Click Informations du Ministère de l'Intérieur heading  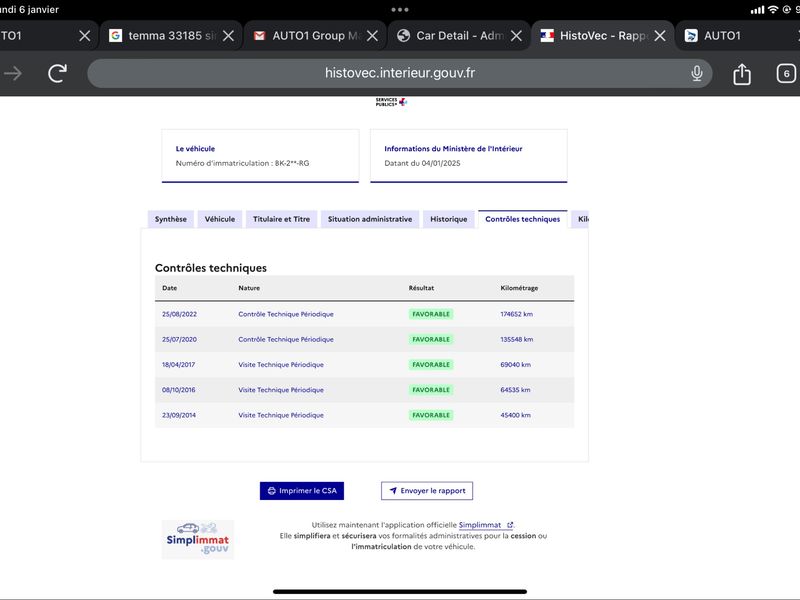pos(453,148)
